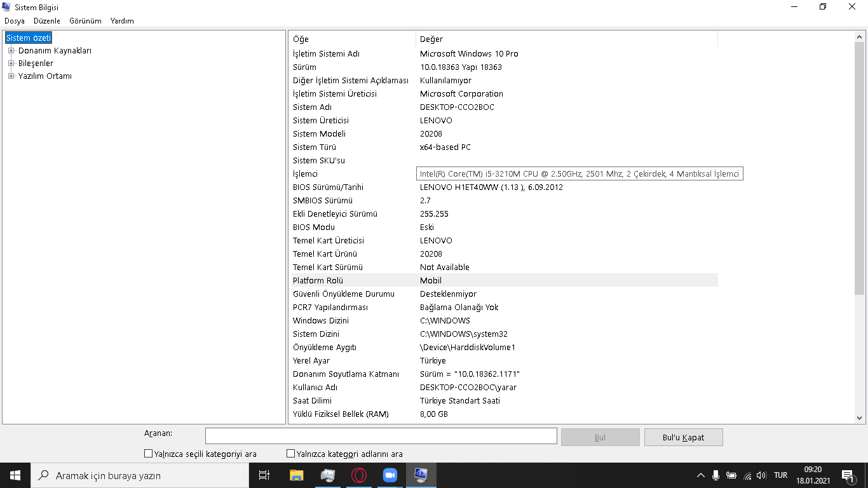Click the Aranan search input field
This screenshot has height=488, width=868.
[381, 436]
